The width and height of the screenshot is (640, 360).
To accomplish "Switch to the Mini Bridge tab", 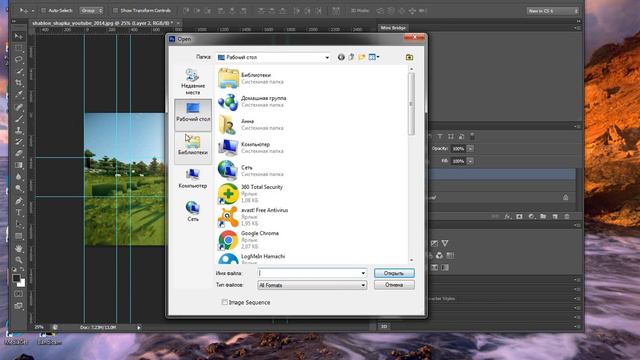I will pos(393,28).
